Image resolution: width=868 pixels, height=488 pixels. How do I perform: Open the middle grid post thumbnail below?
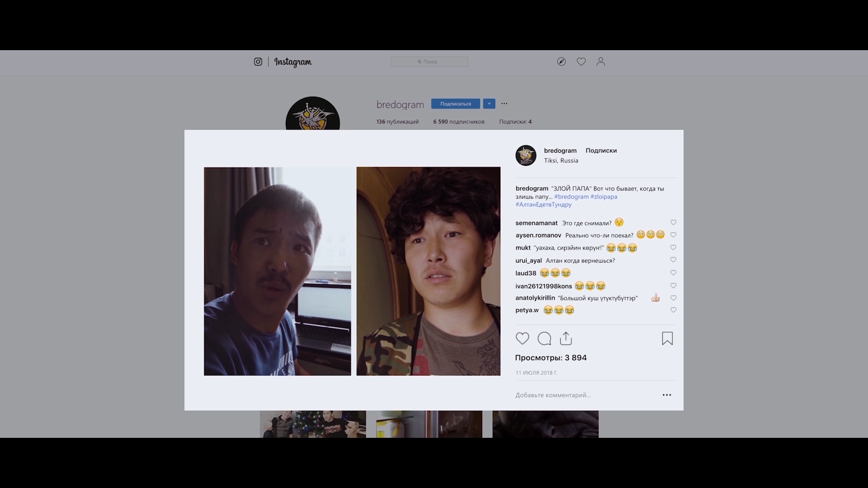[x=429, y=424]
